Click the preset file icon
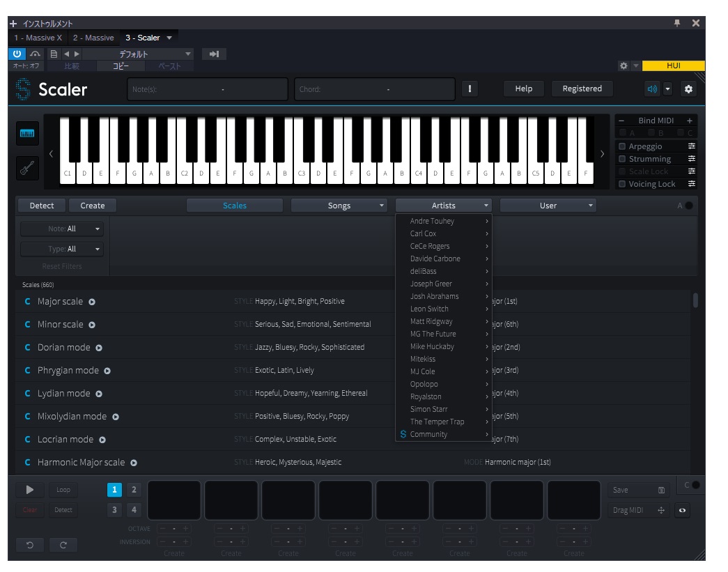The height and width of the screenshot is (572, 728). click(x=54, y=54)
